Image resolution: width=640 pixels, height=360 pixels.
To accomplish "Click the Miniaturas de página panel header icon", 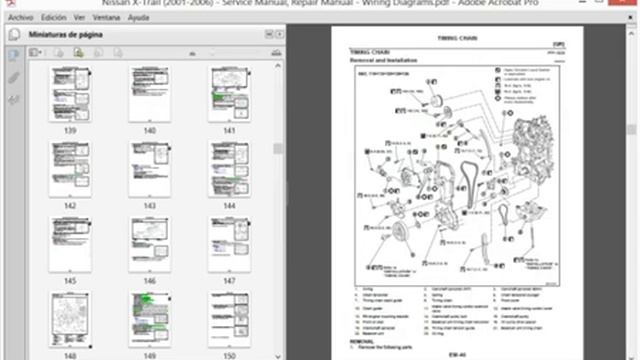I will [x=14, y=35].
